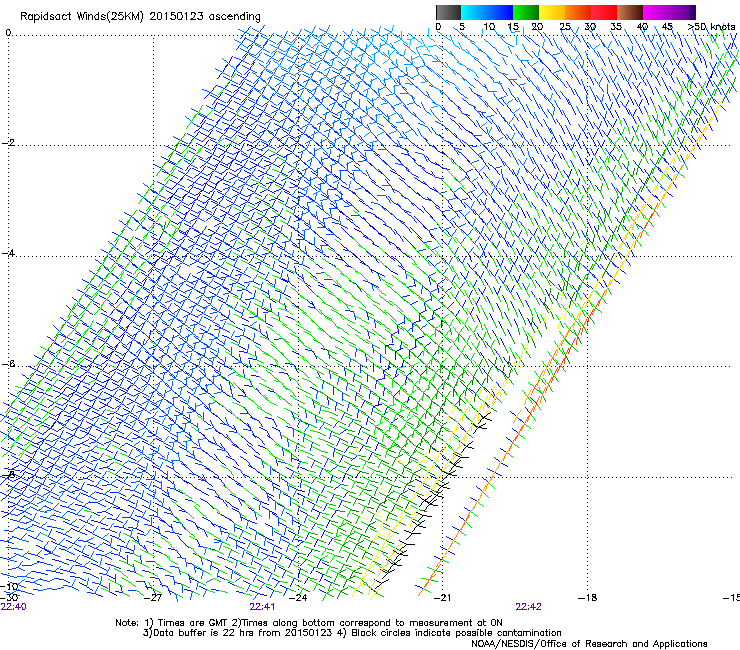Click the "25" legend scale label
This screenshot has height=650, width=740.
565,26
